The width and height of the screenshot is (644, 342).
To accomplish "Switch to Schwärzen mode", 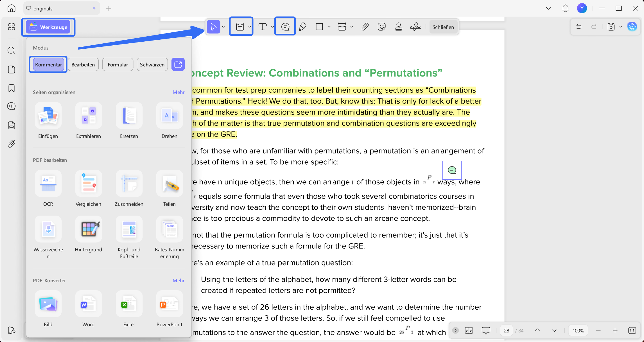I will click(152, 64).
